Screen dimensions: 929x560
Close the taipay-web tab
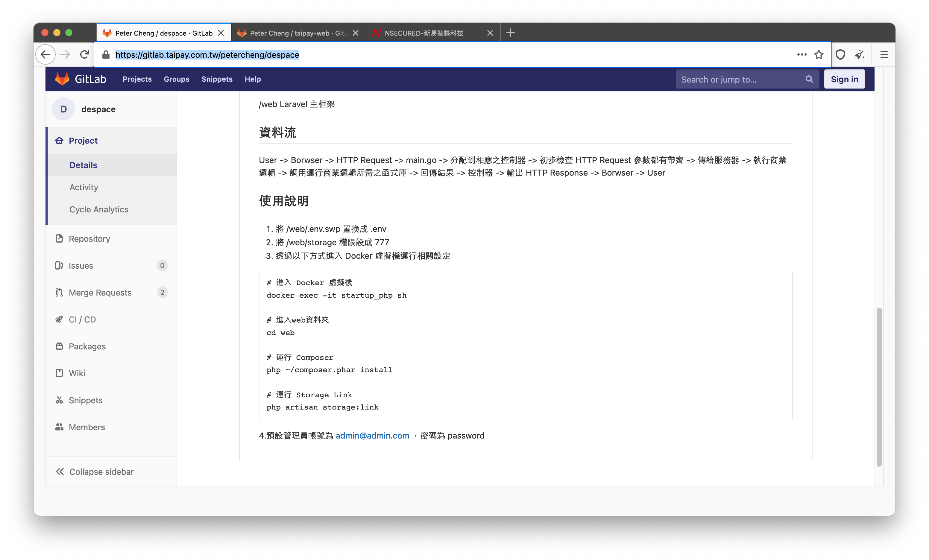click(356, 33)
